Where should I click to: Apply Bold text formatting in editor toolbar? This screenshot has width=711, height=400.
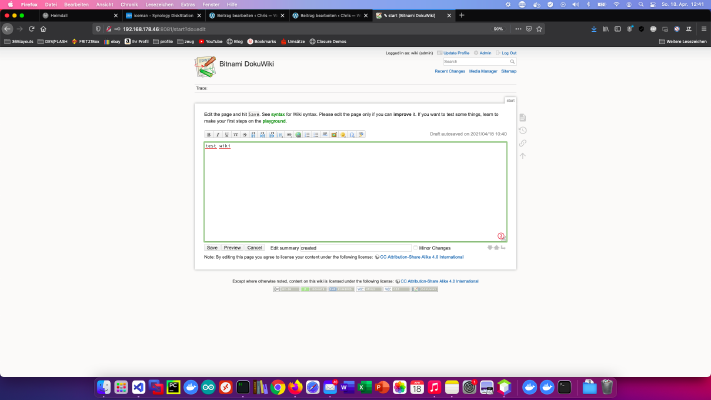click(x=209, y=135)
